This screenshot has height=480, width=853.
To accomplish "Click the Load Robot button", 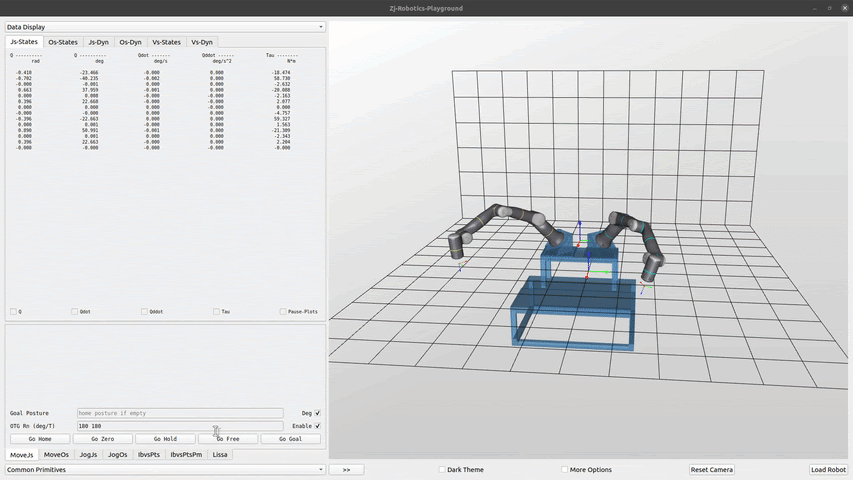I will pos(828,469).
